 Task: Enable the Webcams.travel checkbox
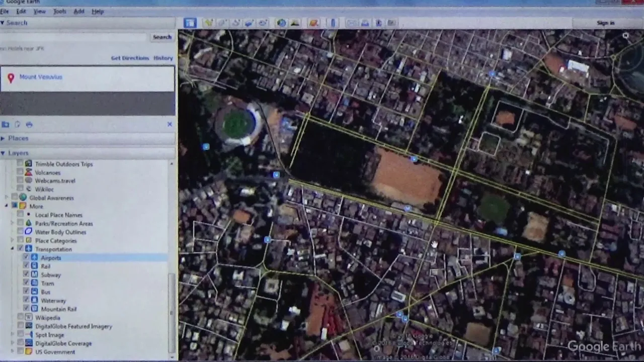point(20,180)
